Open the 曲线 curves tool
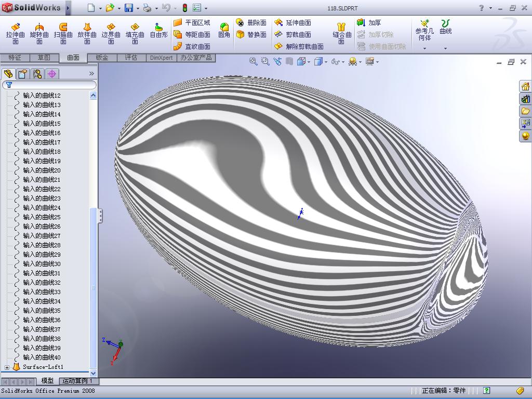Image resolution: width=532 pixels, height=399 pixels. [445, 27]
